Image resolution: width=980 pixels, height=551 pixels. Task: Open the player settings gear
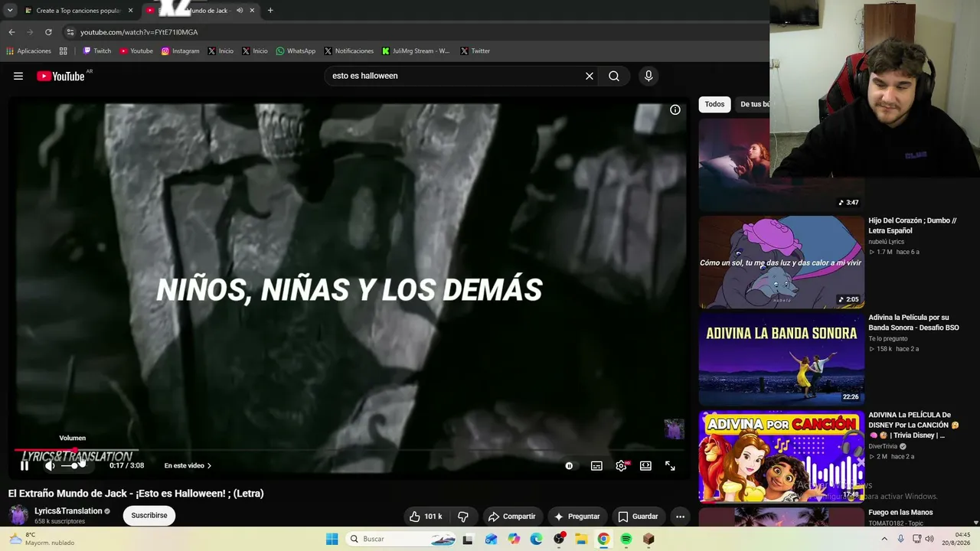[x=621, y=465]
